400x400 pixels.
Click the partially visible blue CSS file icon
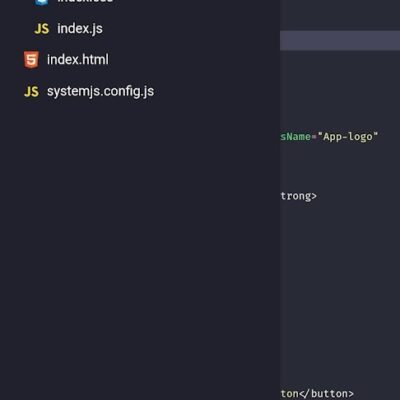pos(42,2)
